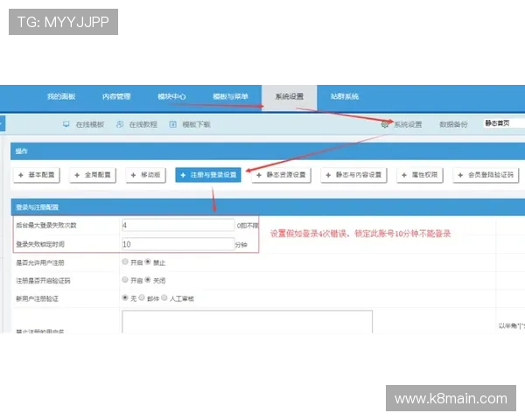Open the 站群系统 menu
The image size is (525, 420).
coord(345,96)
